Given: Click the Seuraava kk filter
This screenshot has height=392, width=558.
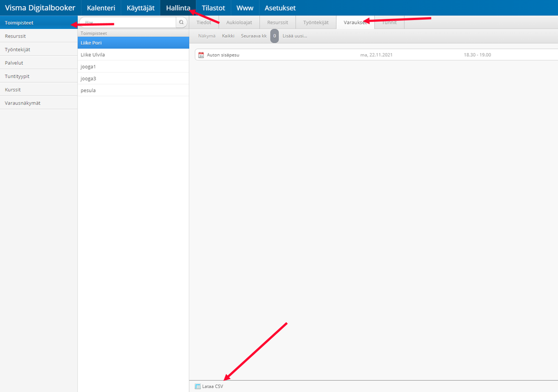Looking at the screenshot, I should 254,36.
